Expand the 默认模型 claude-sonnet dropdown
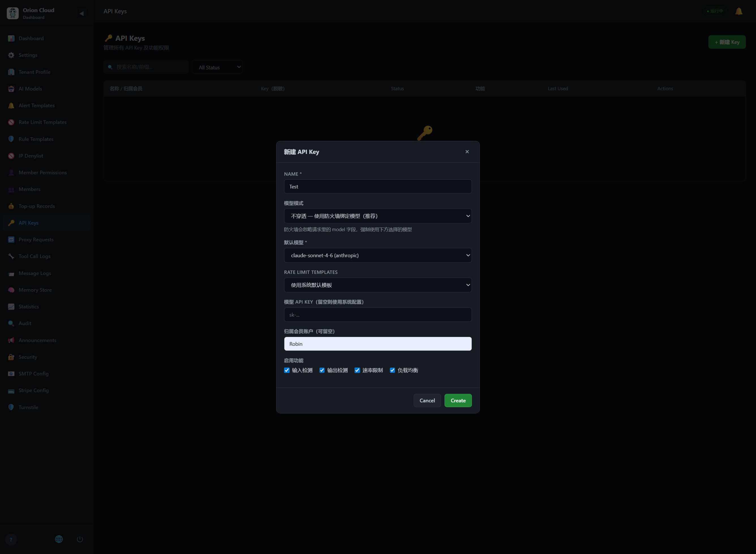The height and width of the screenshot is (554, 756). 378,255
